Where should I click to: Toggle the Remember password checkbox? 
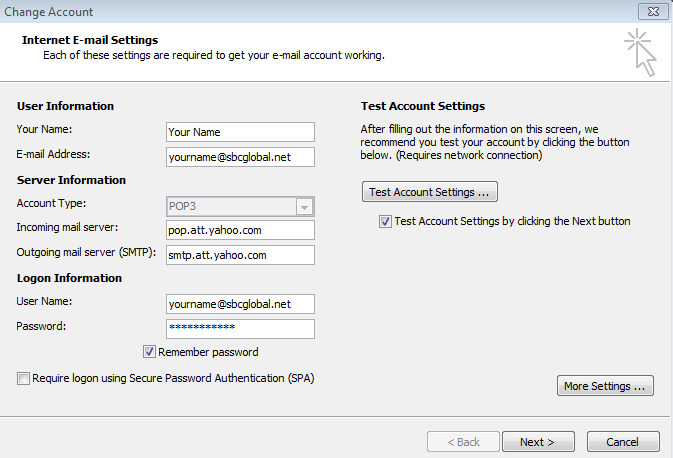click(149, 352)
